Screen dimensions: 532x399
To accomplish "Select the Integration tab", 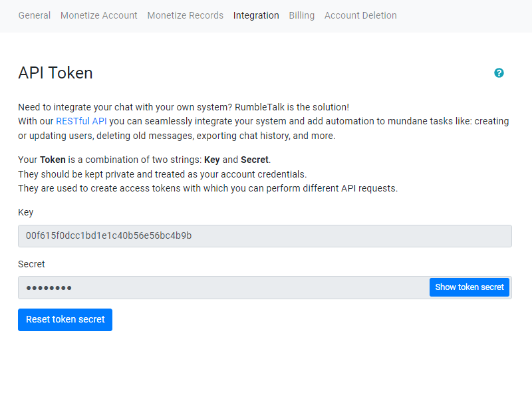I will pos(256,15).
